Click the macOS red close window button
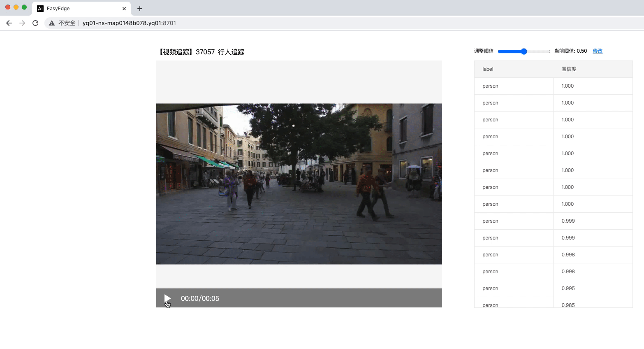 (x=8, y=7)
